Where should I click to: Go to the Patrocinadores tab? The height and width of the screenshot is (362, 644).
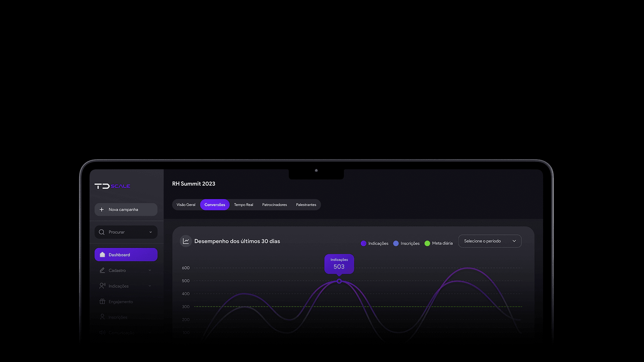click(x=274, y=205)
